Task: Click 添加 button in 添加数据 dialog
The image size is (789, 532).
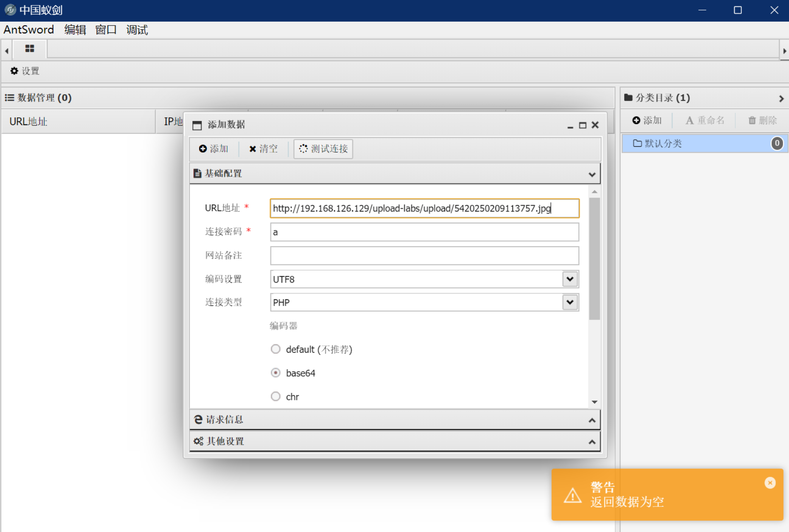Action: coord(214,149)
